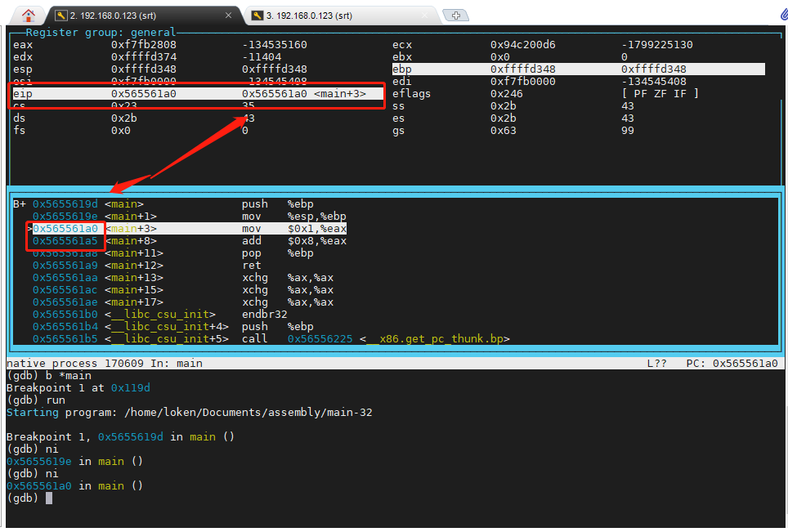Select the 'esp' register name
Viewport: 788px width, 532px height.
(23, 69)
